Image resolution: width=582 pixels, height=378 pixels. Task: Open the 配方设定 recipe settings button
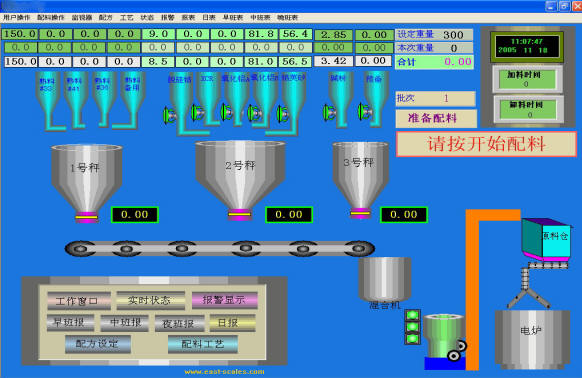click(x=98, y=343)
